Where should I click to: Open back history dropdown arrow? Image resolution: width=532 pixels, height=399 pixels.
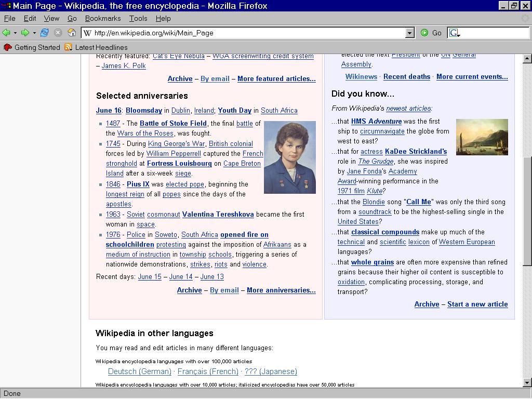coord(15,33)
